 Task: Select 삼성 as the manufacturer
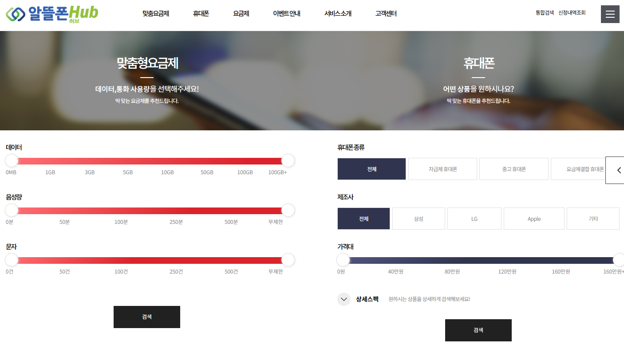419,219
